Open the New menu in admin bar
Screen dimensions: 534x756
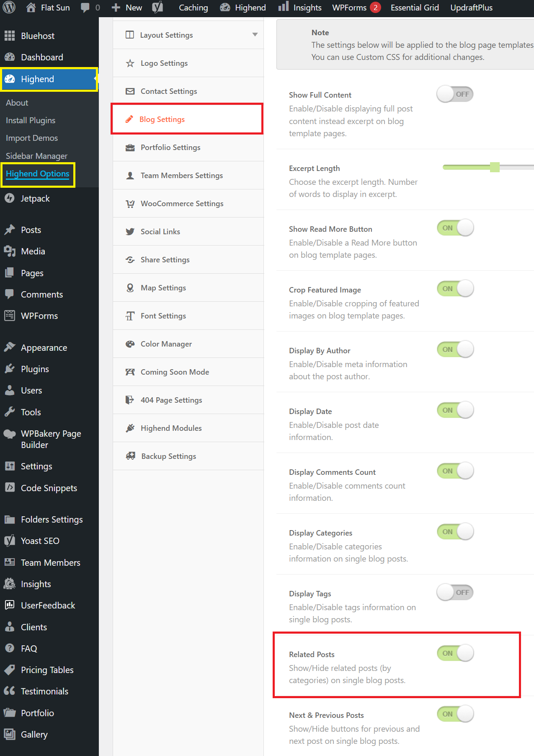point(127,8)
